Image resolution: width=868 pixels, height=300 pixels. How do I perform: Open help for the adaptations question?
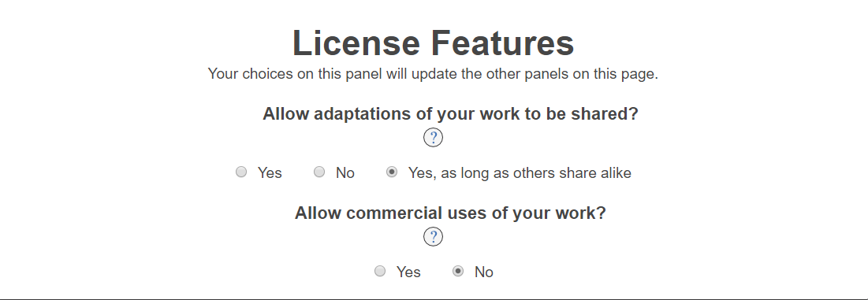433,138
